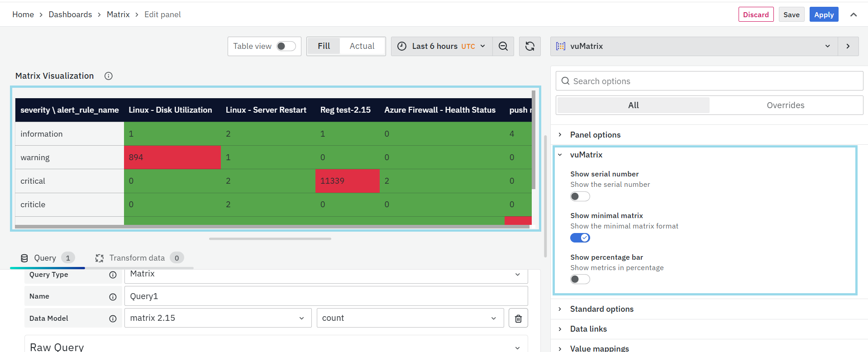Image resolution: width=868 pixels, height=352 pixels.
Task: Open the matrix 2.15 data model dropdown
Action: (217, 318)
